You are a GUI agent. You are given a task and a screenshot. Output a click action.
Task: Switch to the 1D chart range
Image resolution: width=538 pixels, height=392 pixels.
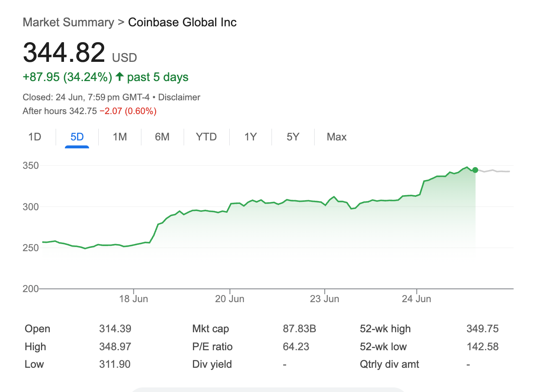click(x=35, y=137)
